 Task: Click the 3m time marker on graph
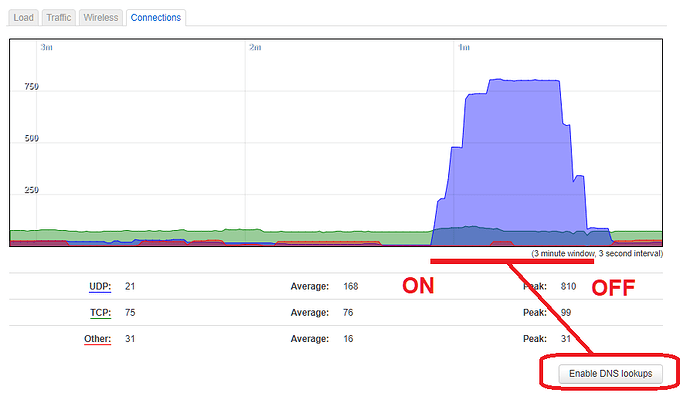click(x=46, y=47)
